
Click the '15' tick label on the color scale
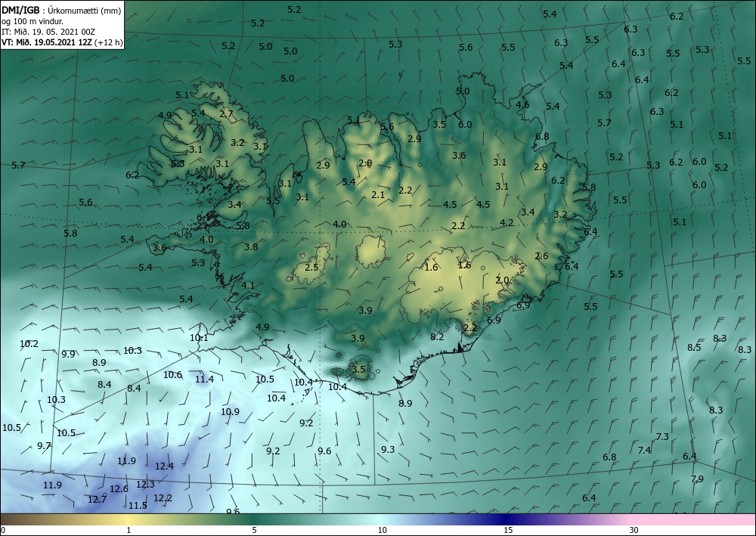click(x=508, y=530)
